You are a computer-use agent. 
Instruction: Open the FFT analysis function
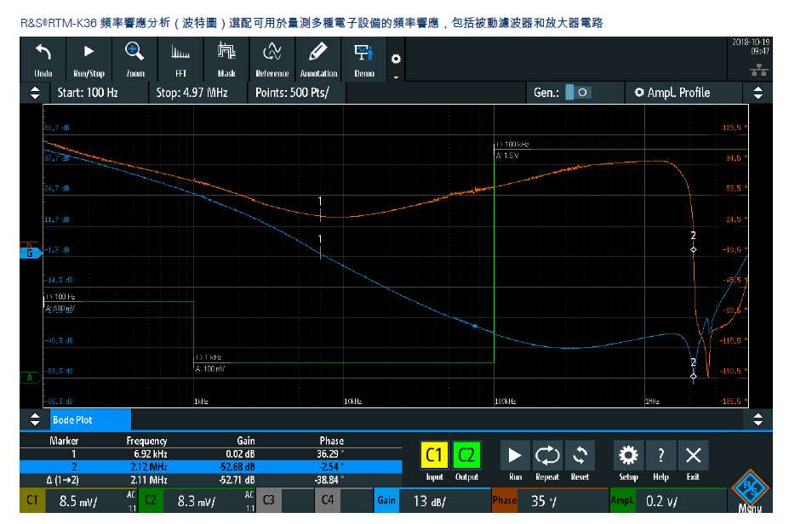click(180, 60)
